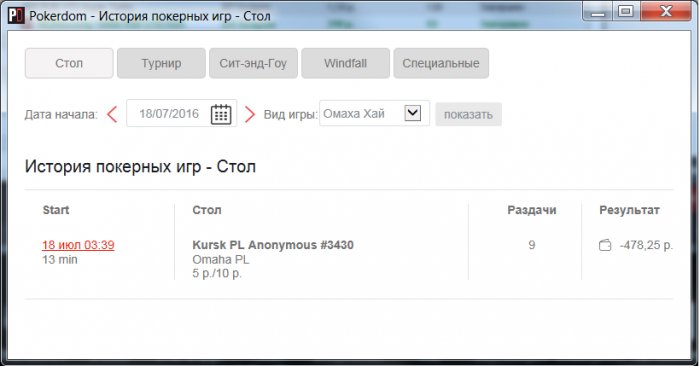Click the Start column header

56,210
